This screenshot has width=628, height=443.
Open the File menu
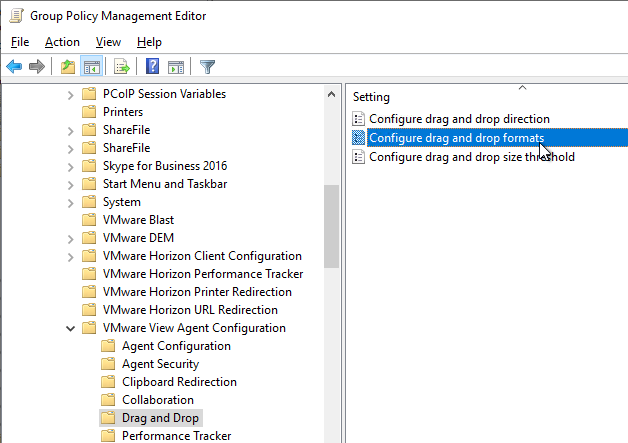20,42
